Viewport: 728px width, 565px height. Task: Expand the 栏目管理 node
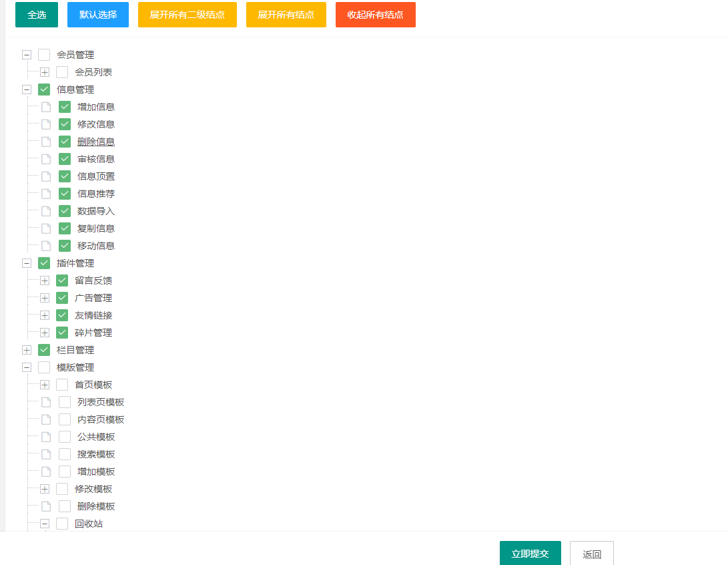click(27, 350)
